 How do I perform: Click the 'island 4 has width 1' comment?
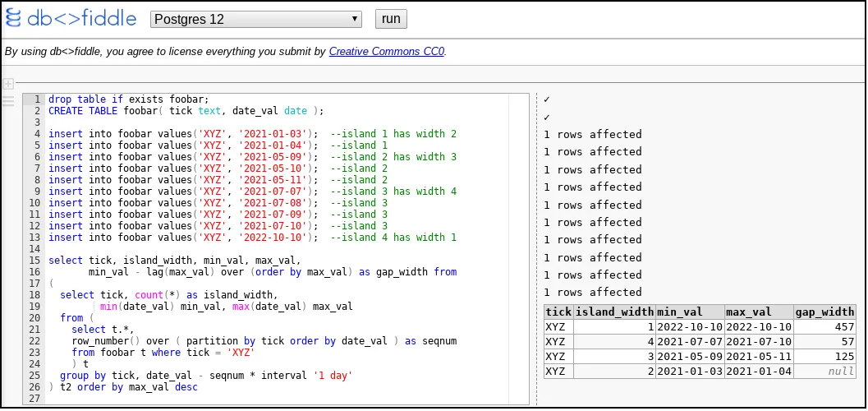[393, 237]
